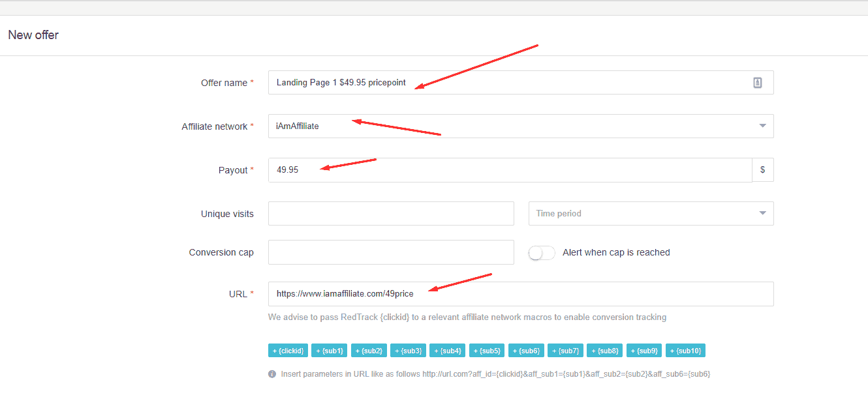The width and height of the screenshot is (868, 395).
Task: Click the URL label
Action: tap(238, 294)
